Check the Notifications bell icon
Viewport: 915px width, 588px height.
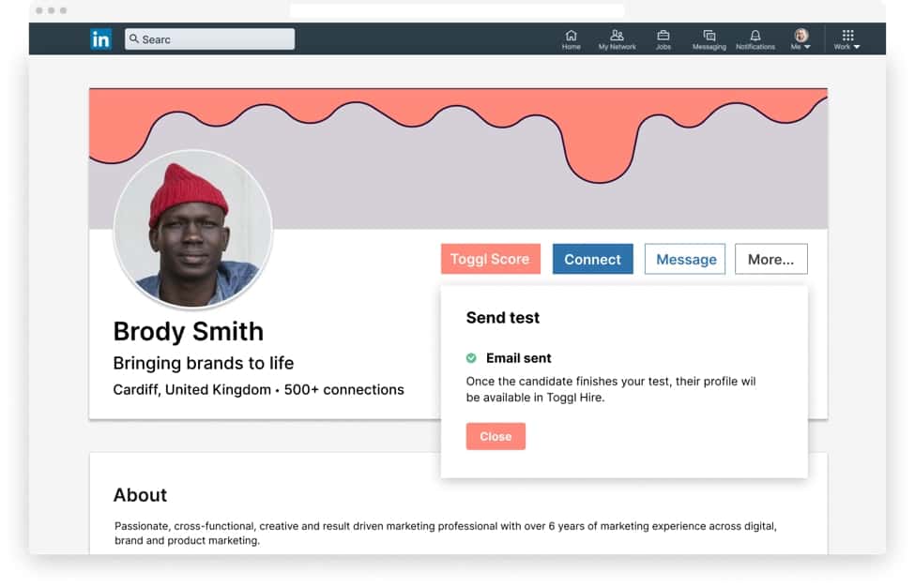pos(755,35)
